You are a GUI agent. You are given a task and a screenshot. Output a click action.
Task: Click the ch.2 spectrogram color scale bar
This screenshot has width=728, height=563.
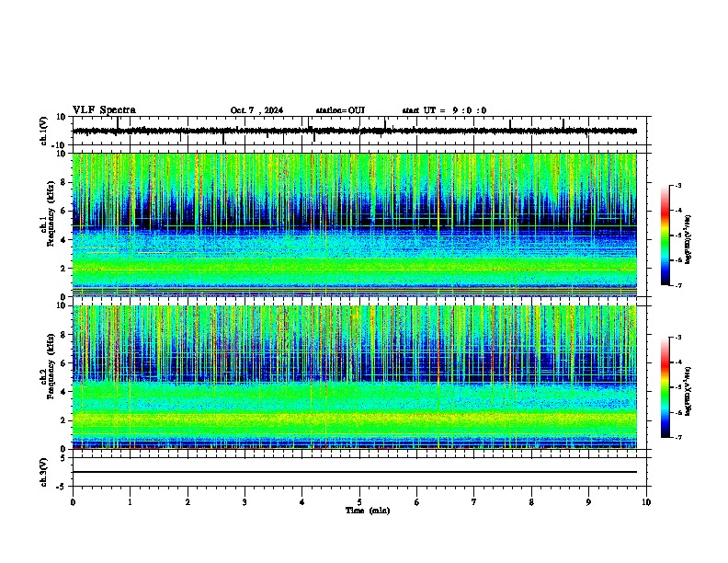click(665, 387)
